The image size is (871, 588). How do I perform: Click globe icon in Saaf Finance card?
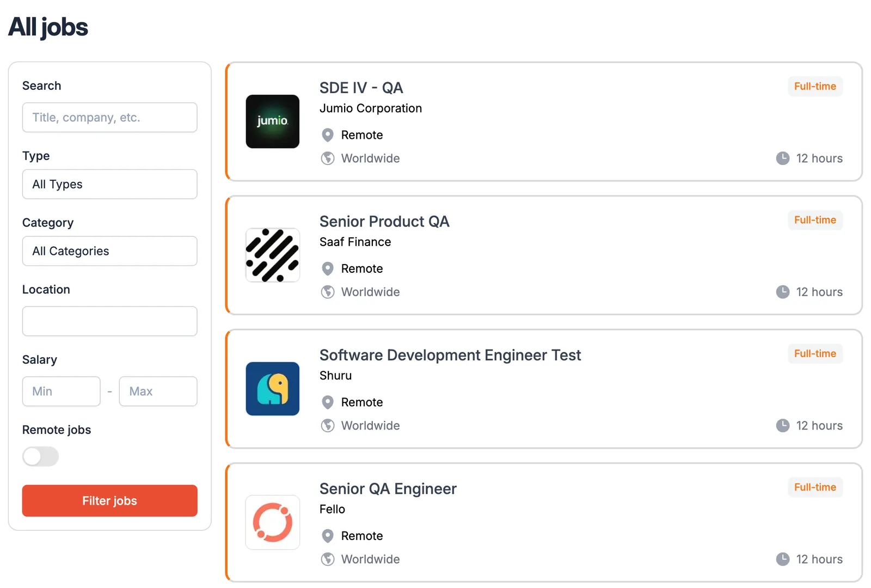point(328,292)
